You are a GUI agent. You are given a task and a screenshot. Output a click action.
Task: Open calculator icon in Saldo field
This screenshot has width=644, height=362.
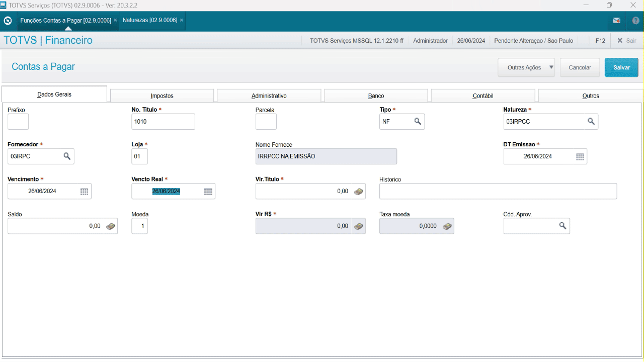coord(111,226)
